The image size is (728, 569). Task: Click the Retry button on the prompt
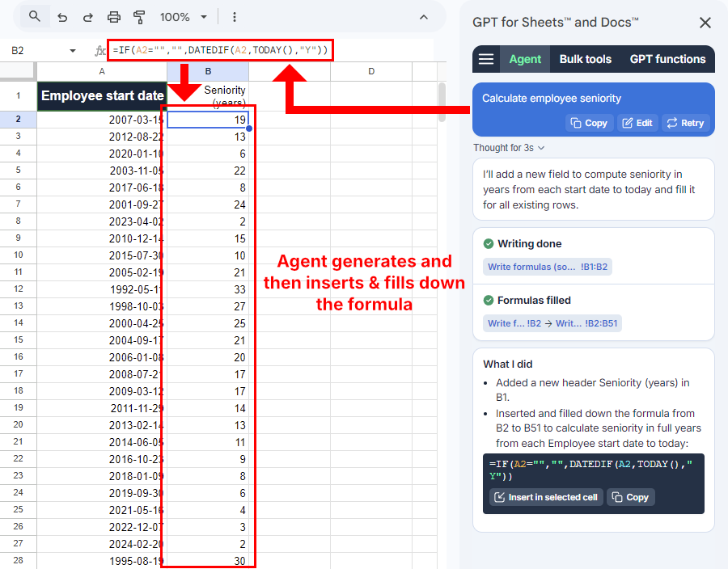click(x=684, y=123)
